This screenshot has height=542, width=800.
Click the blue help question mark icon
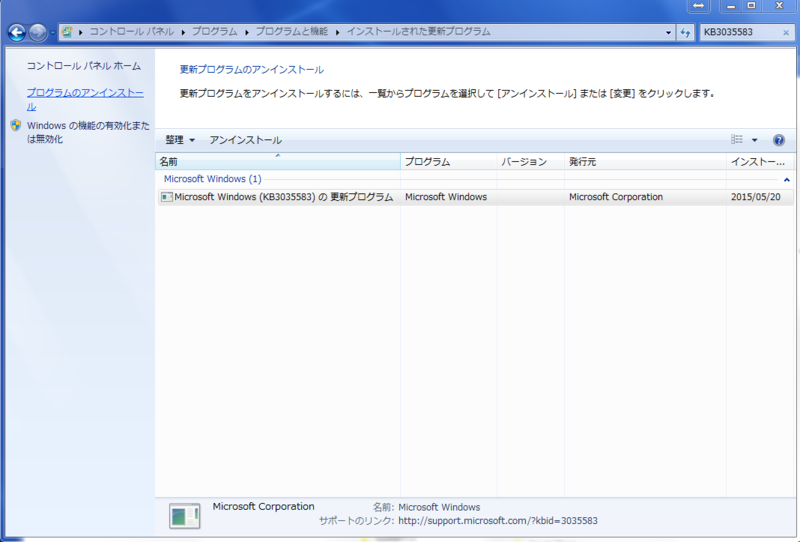[779, 140]
